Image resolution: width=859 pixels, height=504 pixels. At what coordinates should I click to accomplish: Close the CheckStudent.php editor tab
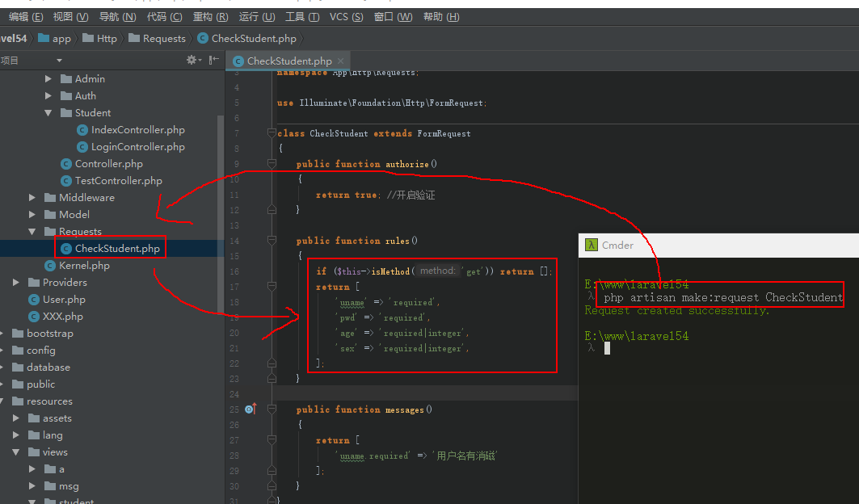(341, 61)
